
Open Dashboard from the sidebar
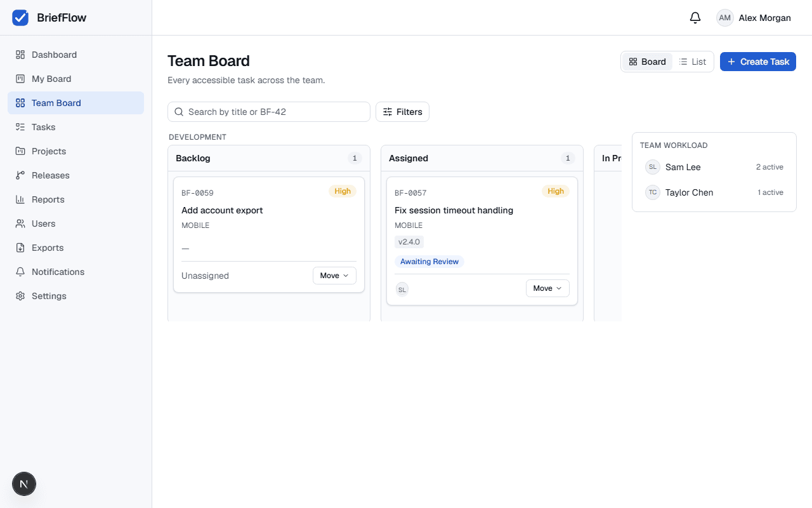[75, 55]
